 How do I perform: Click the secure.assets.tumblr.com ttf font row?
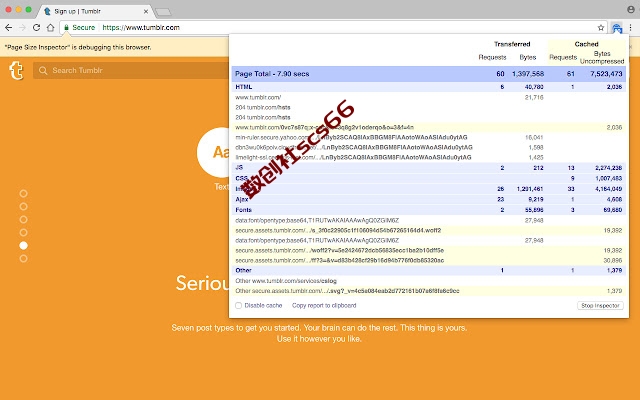coord(429,260)
